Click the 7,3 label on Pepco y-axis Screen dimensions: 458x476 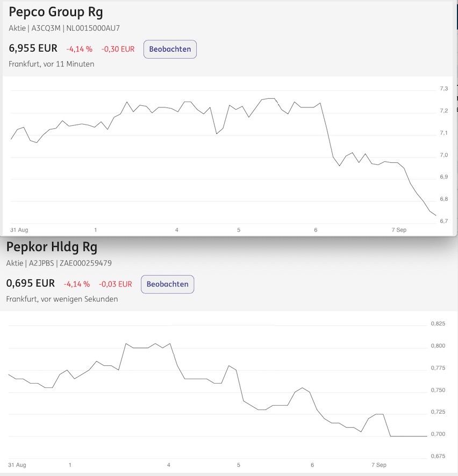pos(443,89)
